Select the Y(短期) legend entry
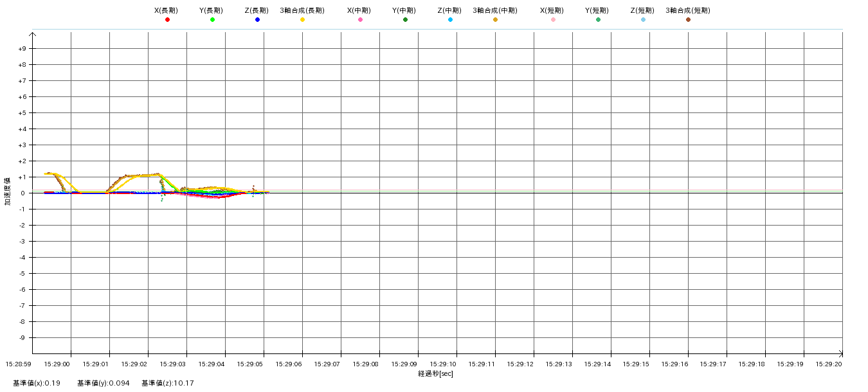This screenshot has width=868, height=392. coord(597,11)
